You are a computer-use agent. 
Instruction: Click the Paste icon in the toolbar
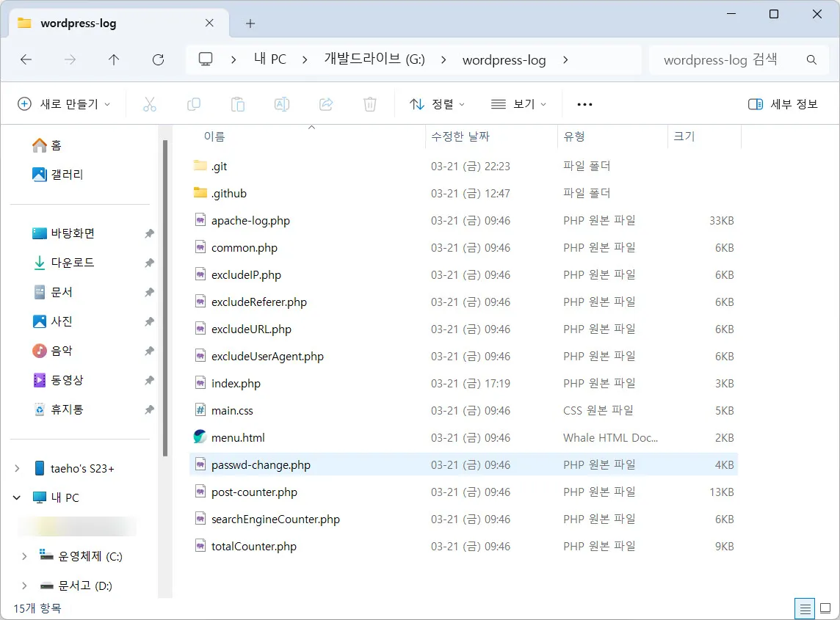(238, 103)
